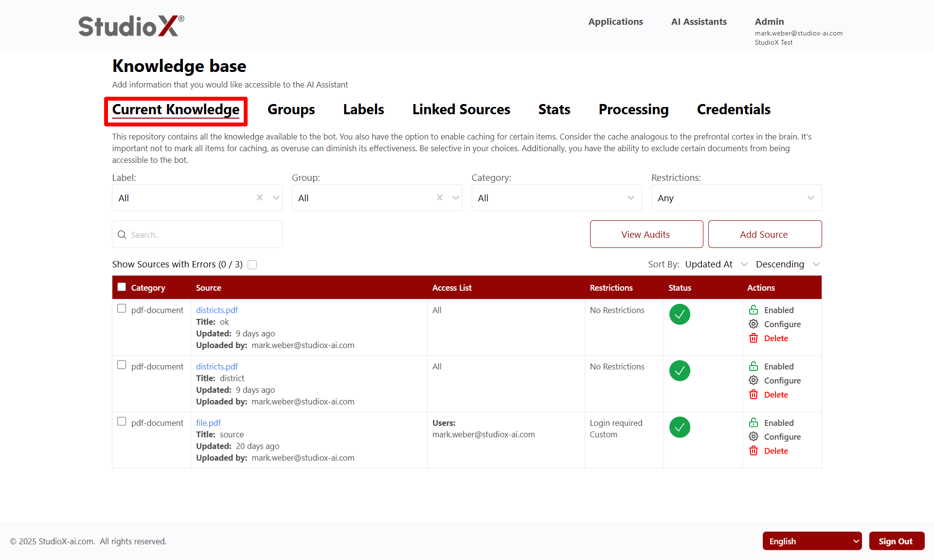The height and width of the screenshot is (560, 934).
Task: Toggle Show Sources with Errors checkbox
Action: click(252, 264)
